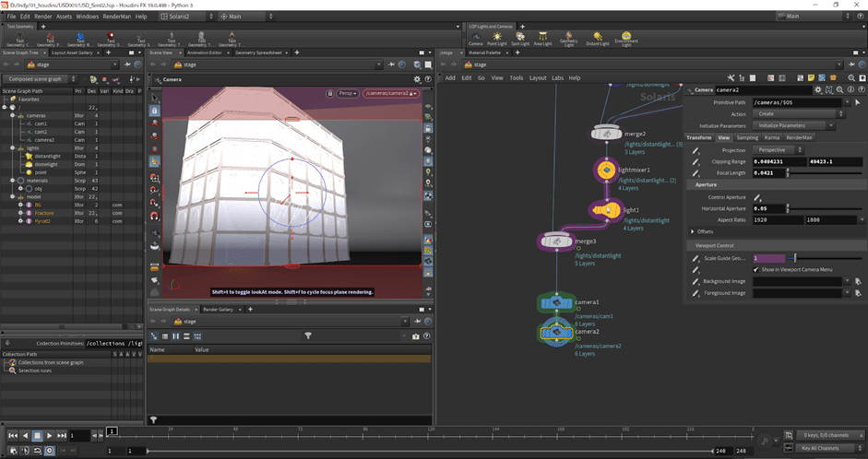Add an Area Light from the shelf
This screenshot has height=459, width=868.
click(x=544, y=38)
